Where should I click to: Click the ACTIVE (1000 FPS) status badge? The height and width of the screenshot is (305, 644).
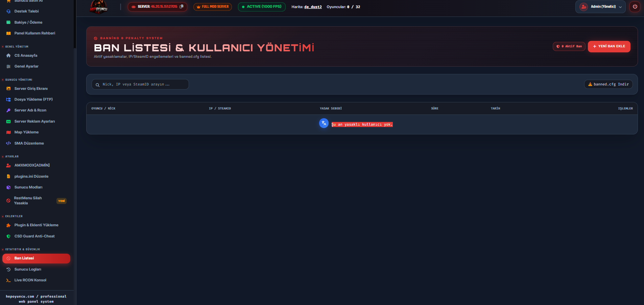click(x=262, y=7)
